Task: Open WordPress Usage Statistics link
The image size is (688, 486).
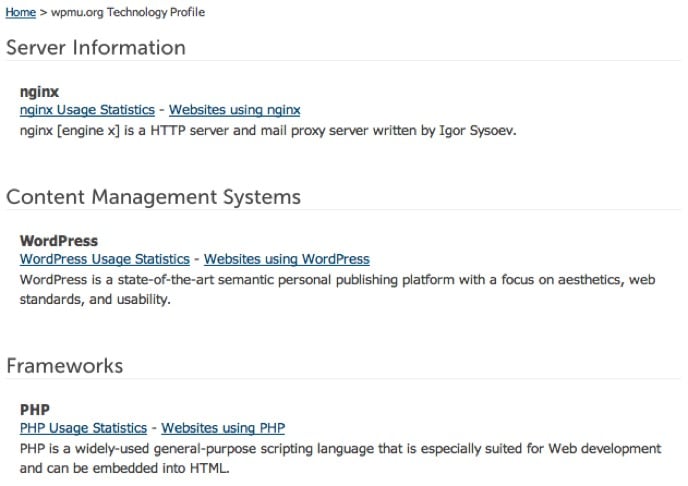Action: coord(104,259)
